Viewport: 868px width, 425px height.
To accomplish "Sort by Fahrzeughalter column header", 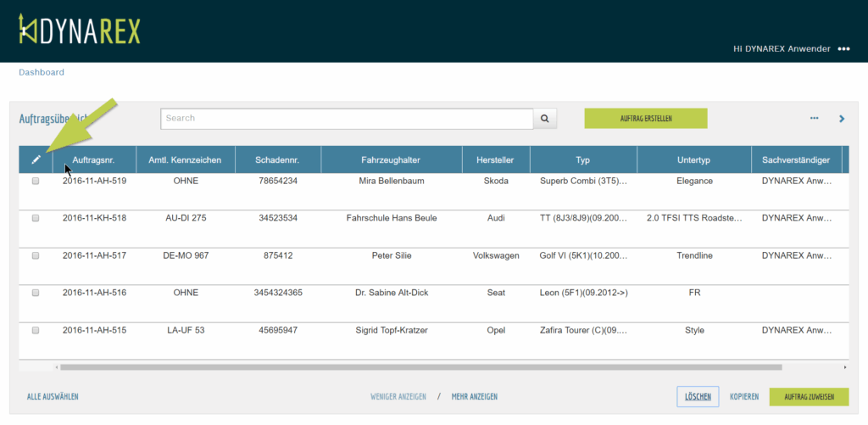I will pos(391,159).
